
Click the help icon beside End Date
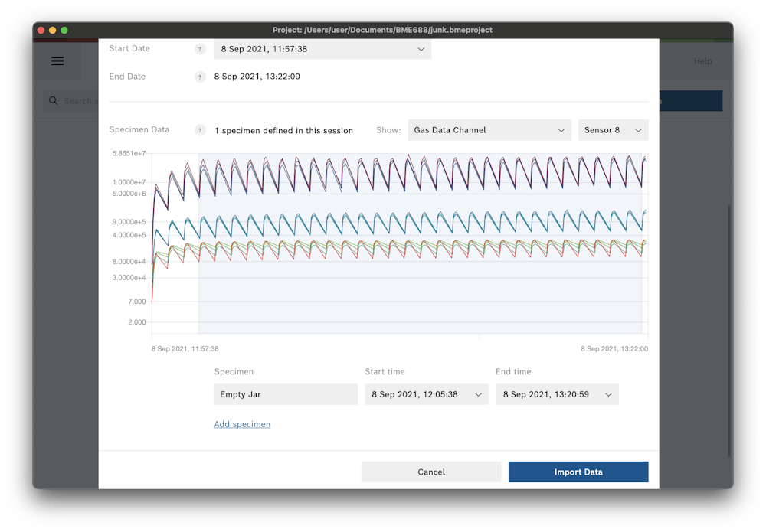[200, 77]
